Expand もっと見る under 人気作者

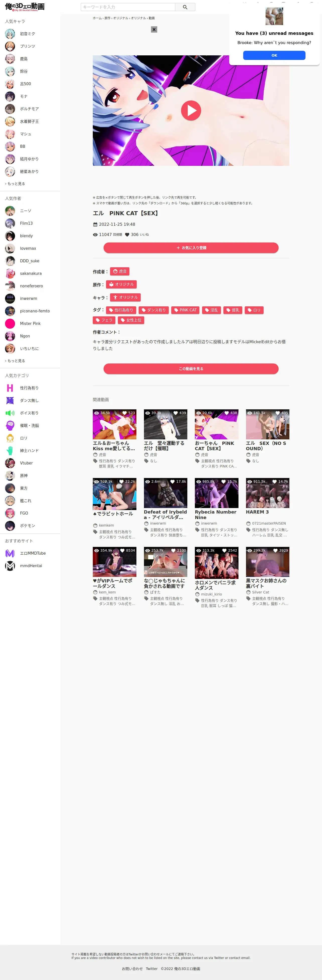[15, 361]
